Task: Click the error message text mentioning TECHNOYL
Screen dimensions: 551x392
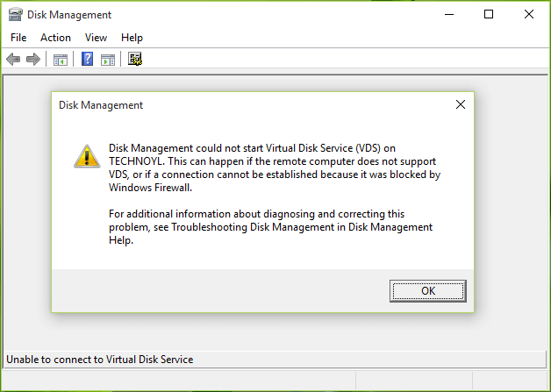Action: click(274, 168)
